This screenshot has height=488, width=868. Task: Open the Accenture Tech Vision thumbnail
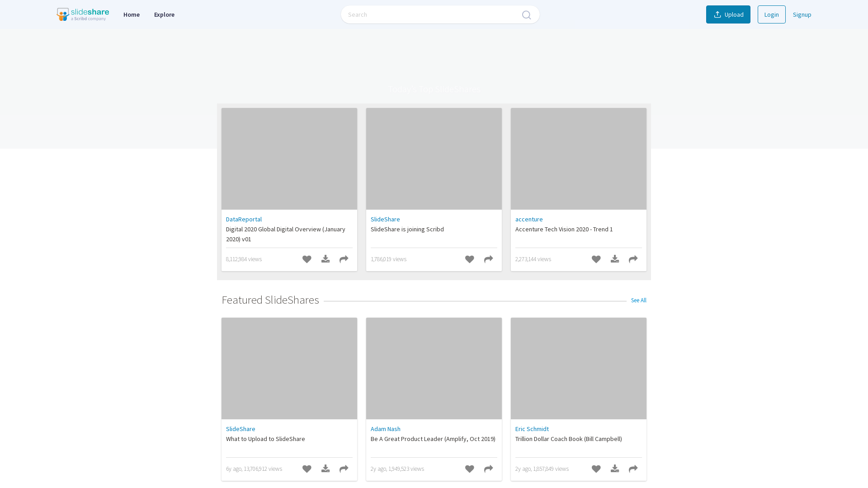click(579, 159)
